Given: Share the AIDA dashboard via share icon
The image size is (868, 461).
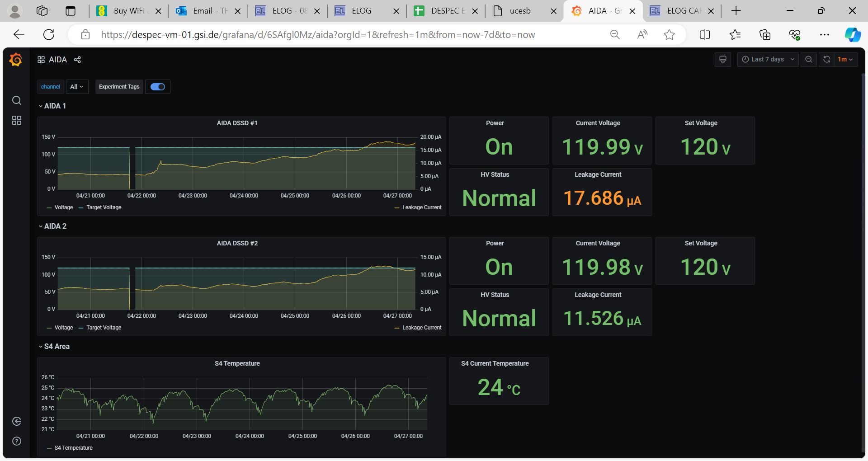Looking at the screenshot, I should pos(77,60).
